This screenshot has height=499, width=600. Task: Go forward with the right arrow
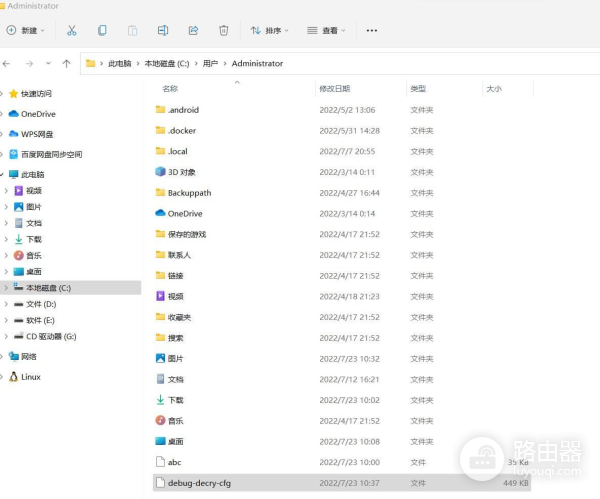point(29,64)
